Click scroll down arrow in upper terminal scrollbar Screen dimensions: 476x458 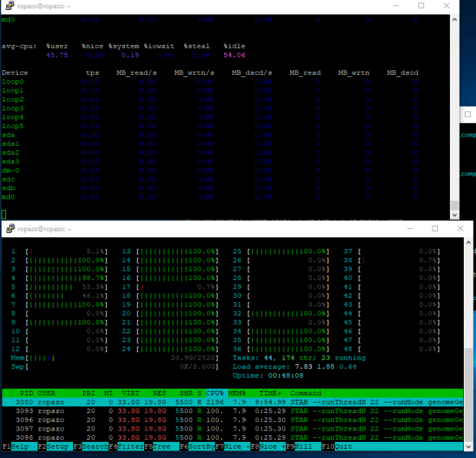(455, 214)
